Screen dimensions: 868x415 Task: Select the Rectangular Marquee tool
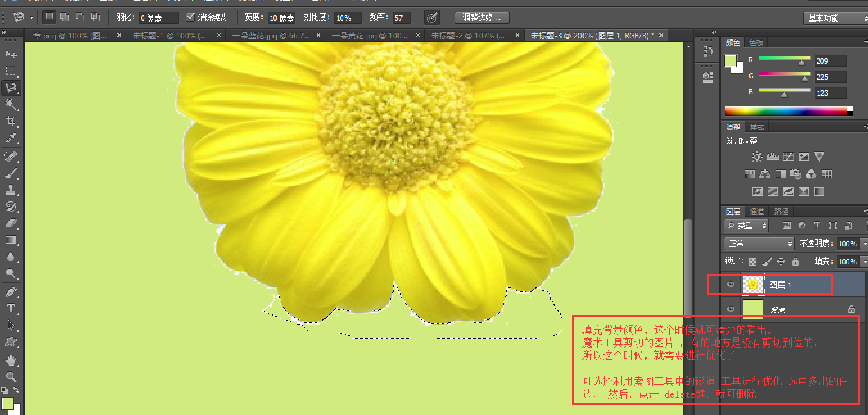coord(11,71)
